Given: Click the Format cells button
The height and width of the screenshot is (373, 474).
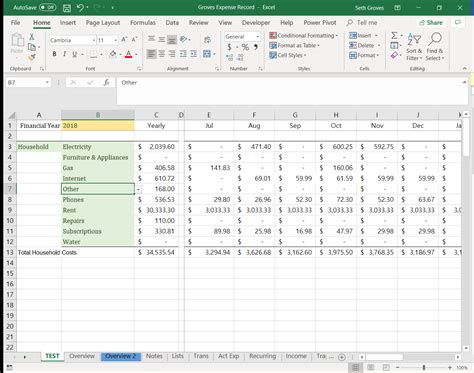Looking at the screenshot, I should tap(364, 55).
